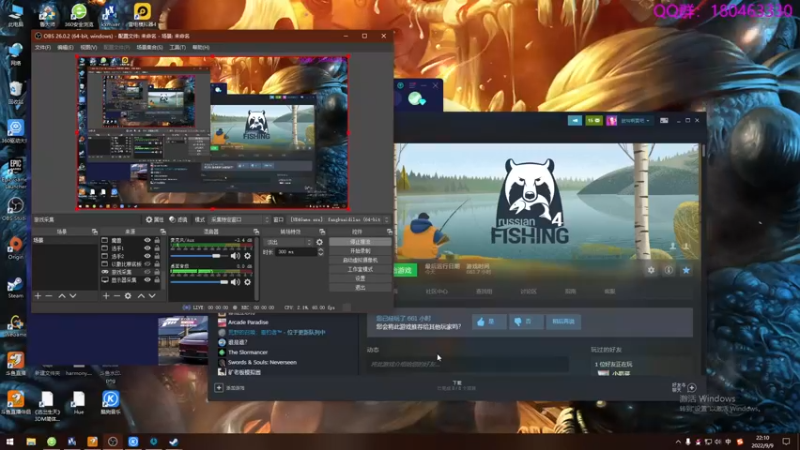Toggle visibility of 选手2 source
Viewport: 800px width, 450px height.
tap(147, 256)
